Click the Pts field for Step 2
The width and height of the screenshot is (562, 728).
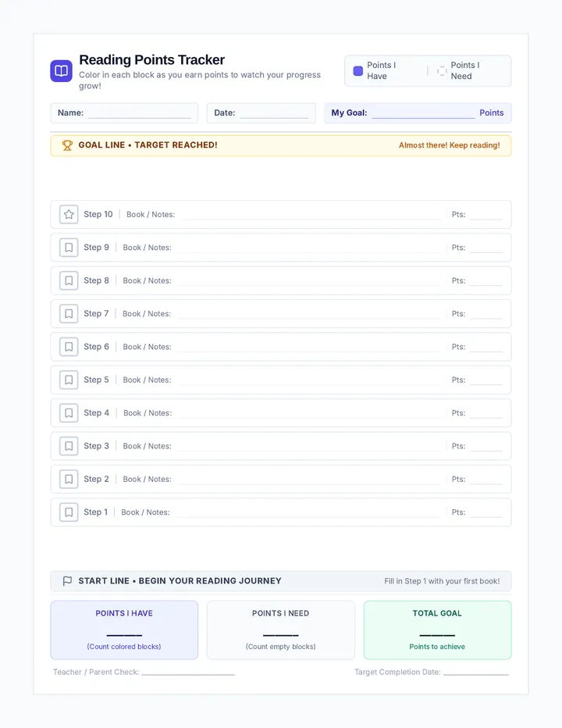click(486, 480)
